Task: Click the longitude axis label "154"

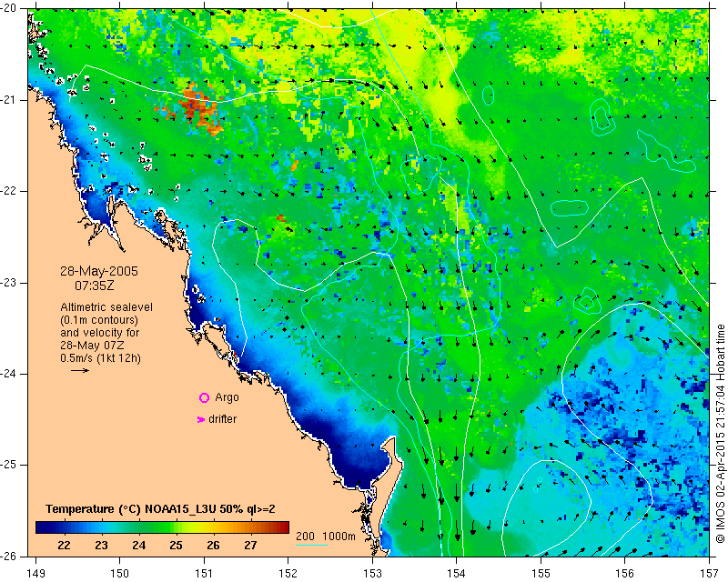Action: 457,574
